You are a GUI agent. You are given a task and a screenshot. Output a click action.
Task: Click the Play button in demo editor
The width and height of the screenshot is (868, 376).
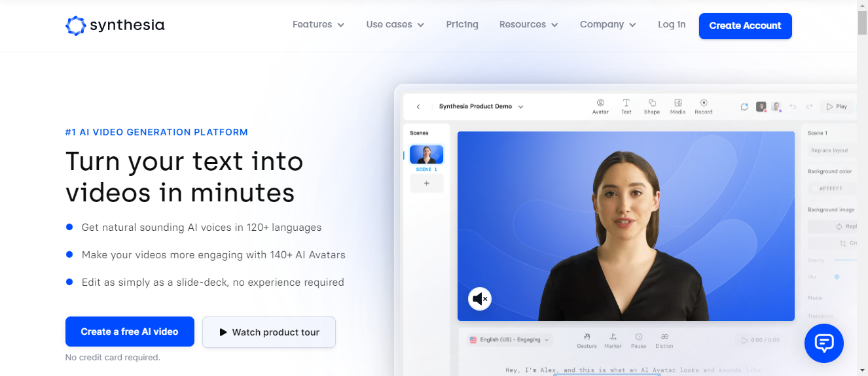pos(837,107)
